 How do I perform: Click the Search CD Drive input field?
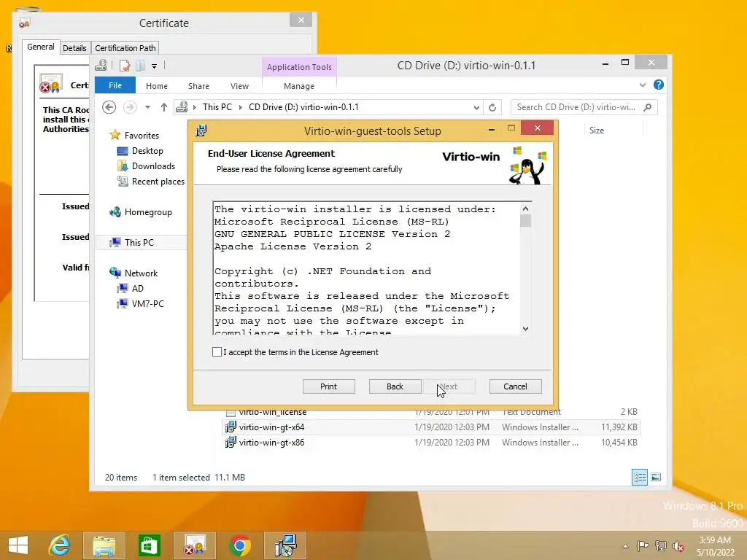pyautogui.click(x=576, y=107)
